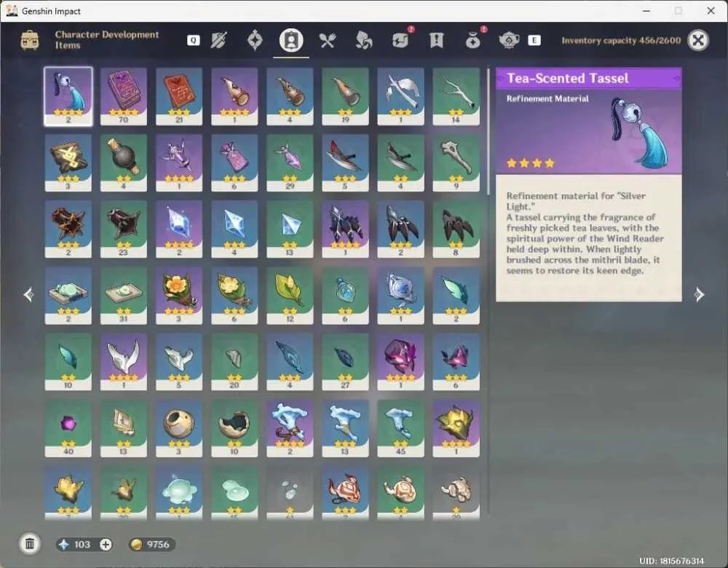
Task: Select the red book item with count 21
Action: 179,97
